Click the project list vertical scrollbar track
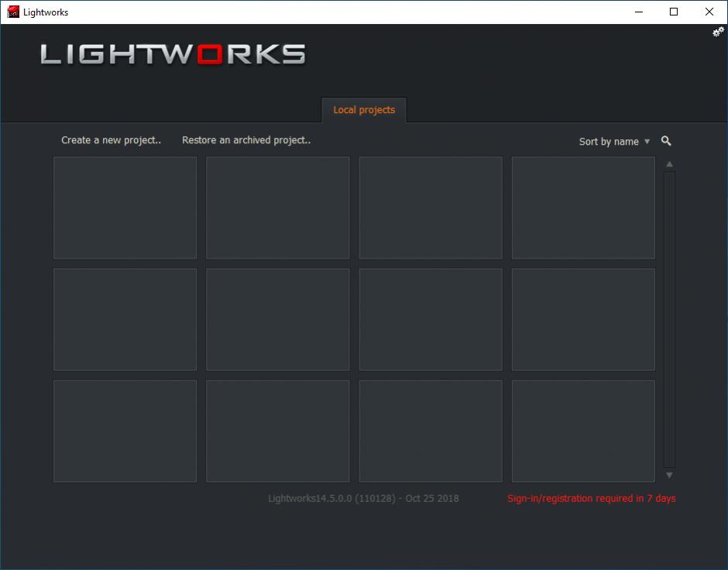Screen dimensions: 728x570 [669, 319]
